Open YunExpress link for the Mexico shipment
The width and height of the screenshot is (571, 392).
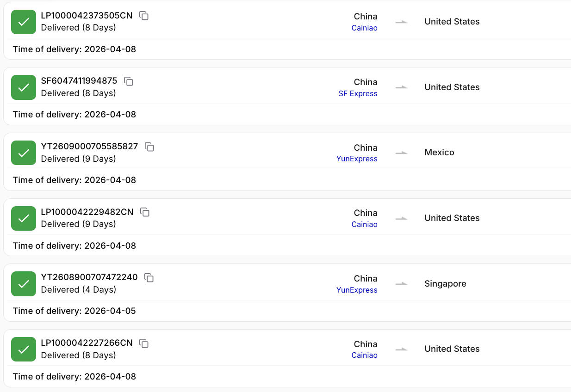pyautogui.click(x=357, y=159)
